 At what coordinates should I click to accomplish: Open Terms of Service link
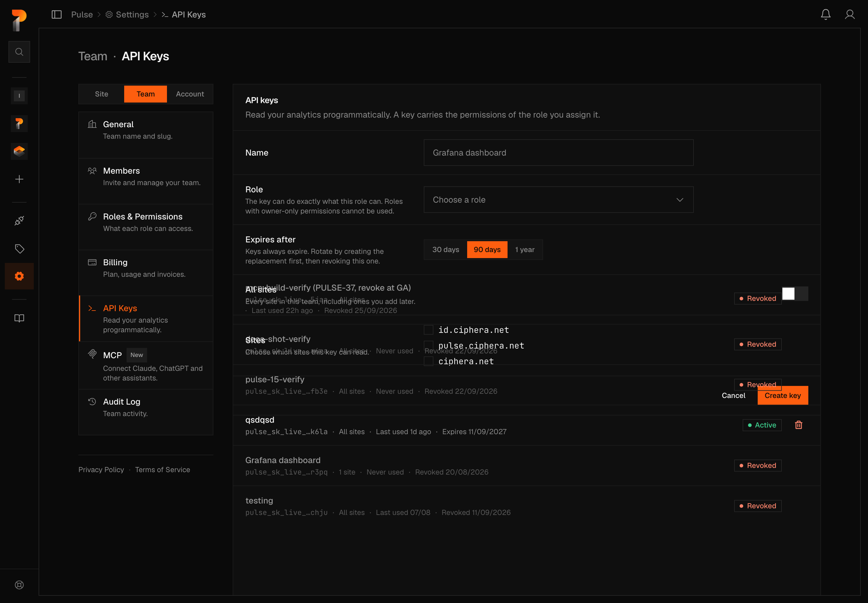(x=162, y=470)
